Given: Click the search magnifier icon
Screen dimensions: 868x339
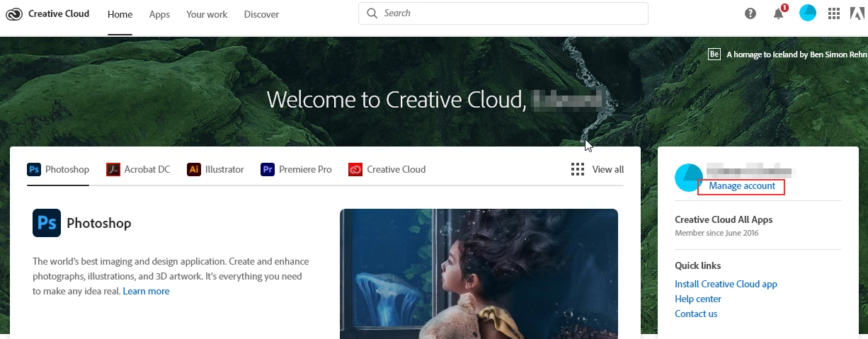Looking at the screenshot, I should point(372,13).
